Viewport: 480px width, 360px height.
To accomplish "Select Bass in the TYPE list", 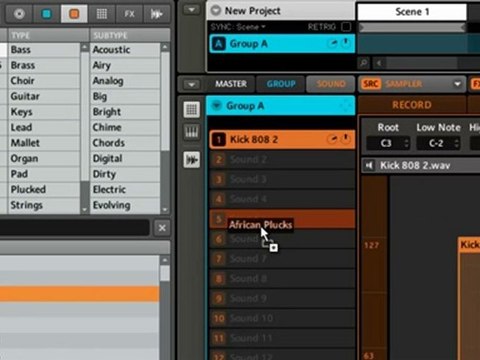I will pyautogui.click(x=44, y=50).
